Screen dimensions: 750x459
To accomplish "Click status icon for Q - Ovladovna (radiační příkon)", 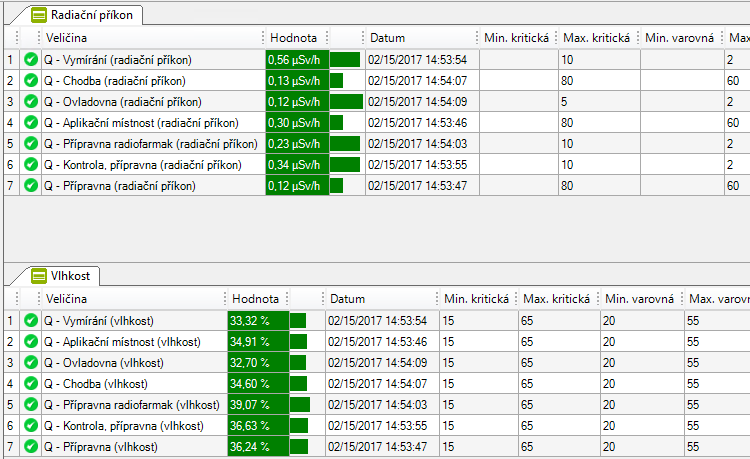I will [31, 101].
